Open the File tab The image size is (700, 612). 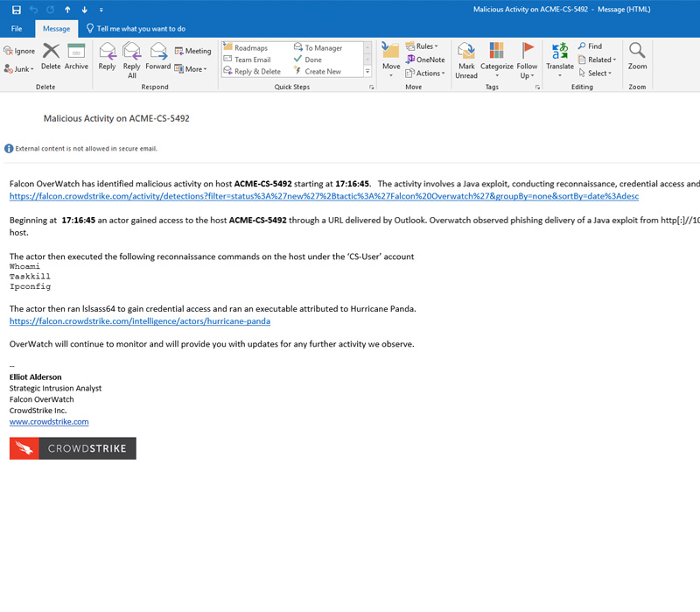point(17,29)
